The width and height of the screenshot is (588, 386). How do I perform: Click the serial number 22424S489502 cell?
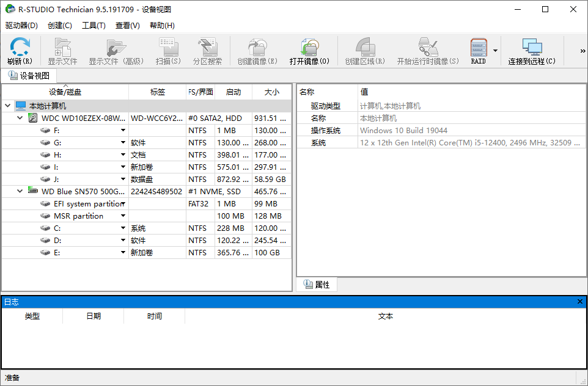(x=158, y=192)
